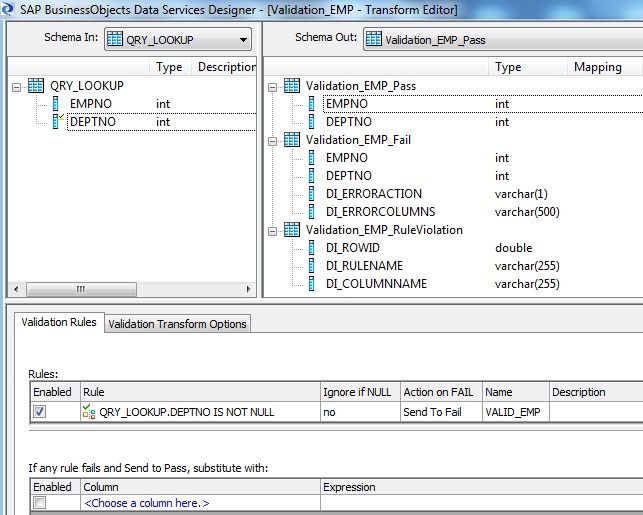Image resolution: width=643 pixels, height=515 pixels.
Task: Toggle the Enabled checkbox for VALID_EMP rule
Action: (39, 412)
